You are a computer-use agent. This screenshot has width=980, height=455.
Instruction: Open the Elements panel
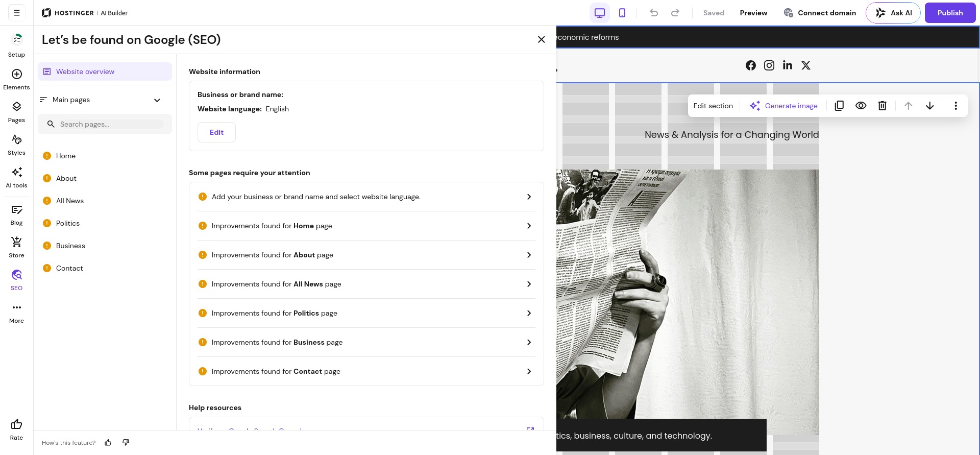16,80
